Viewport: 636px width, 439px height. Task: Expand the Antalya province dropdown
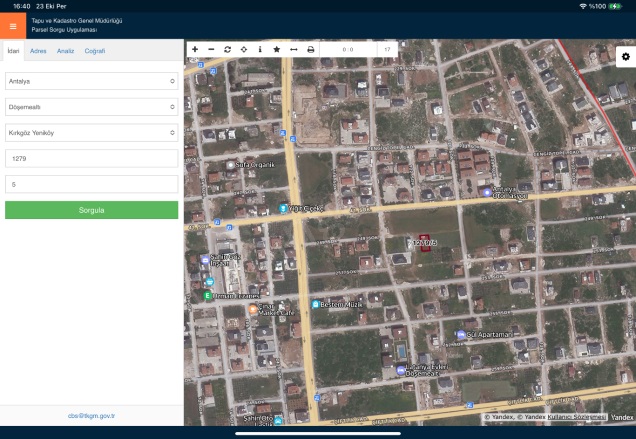tap(91, 80)
